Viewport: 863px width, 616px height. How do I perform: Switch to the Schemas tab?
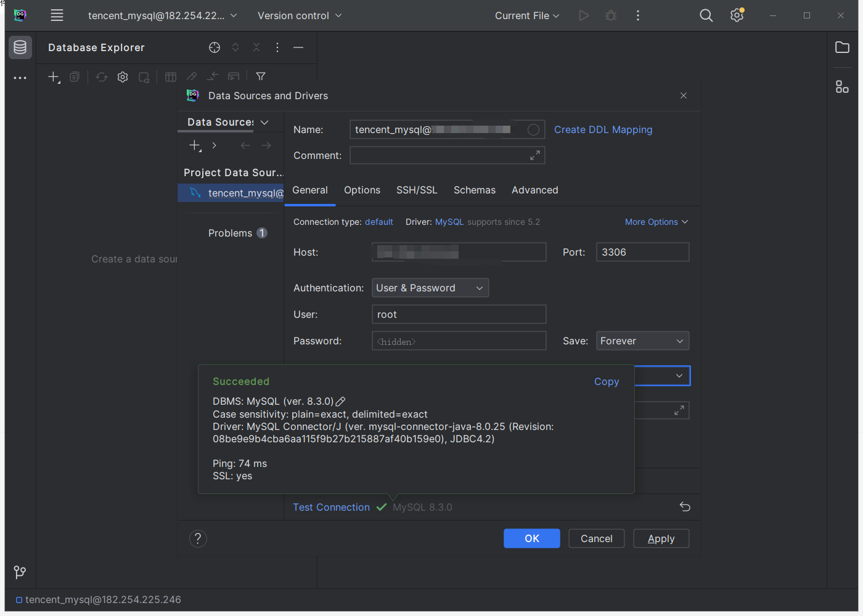(475, 190)
